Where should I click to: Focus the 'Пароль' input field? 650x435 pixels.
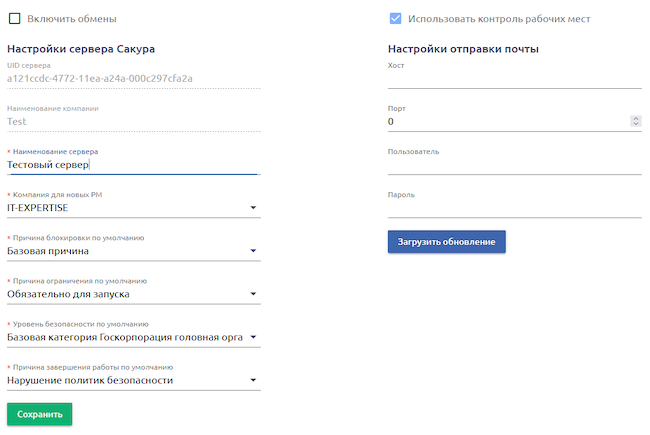point(514,208)
